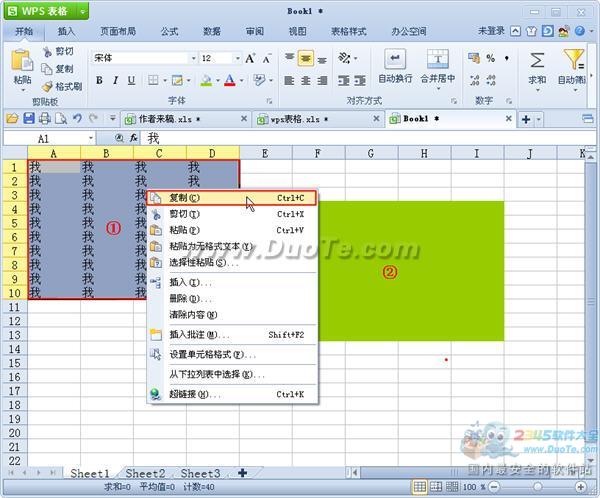Select the Format Painter (格式刷) tool
The height and width of the screenshot is (498, 600).
(61, 87)
